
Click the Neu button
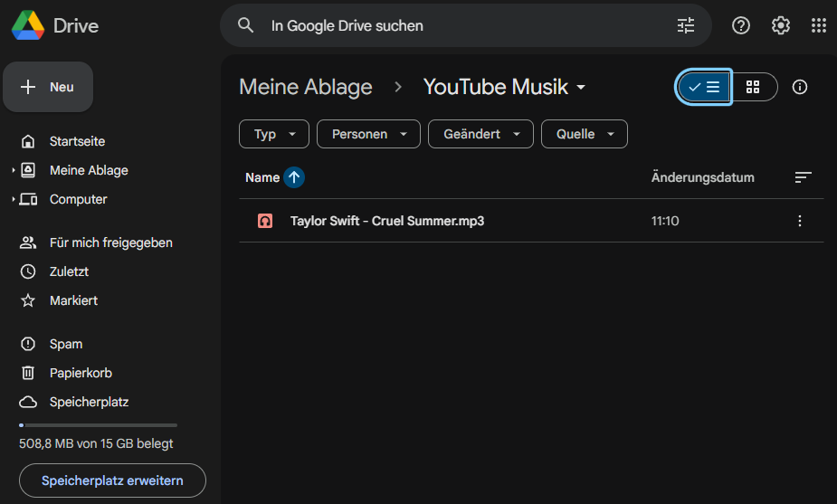(48, 87)
